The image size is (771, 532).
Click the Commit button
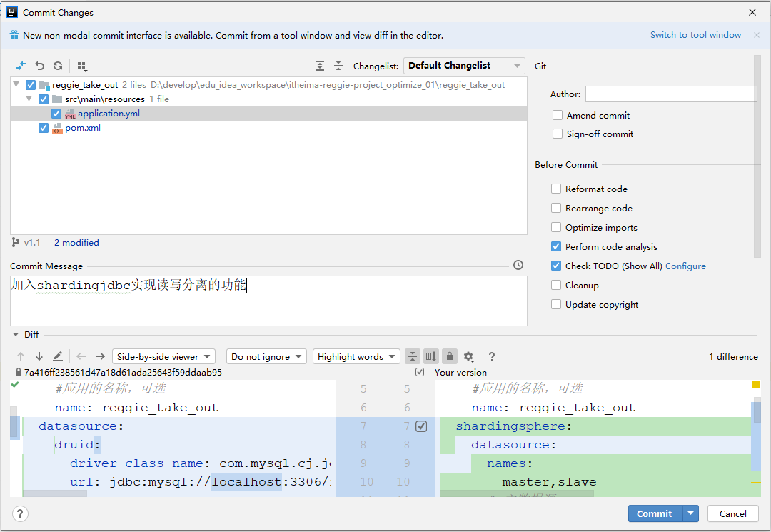click(x=655, y=513)
